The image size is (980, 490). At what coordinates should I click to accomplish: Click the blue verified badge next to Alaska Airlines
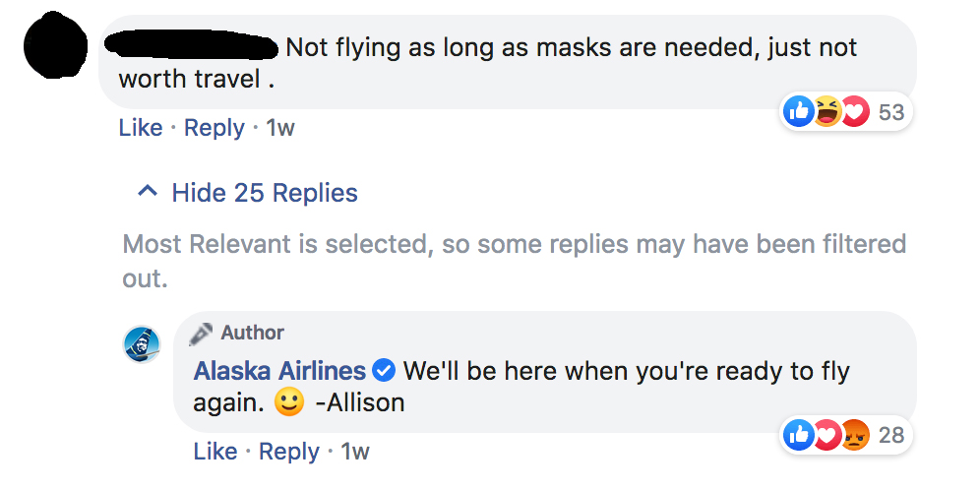[x=385, y=372]
